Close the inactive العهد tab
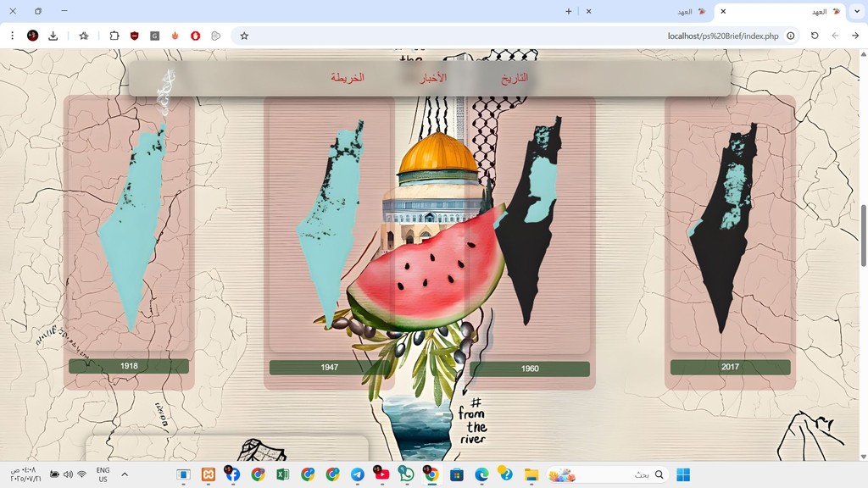The height and width of the screenshot is (488, 868). pyautogui.click(x=588, y=11)
